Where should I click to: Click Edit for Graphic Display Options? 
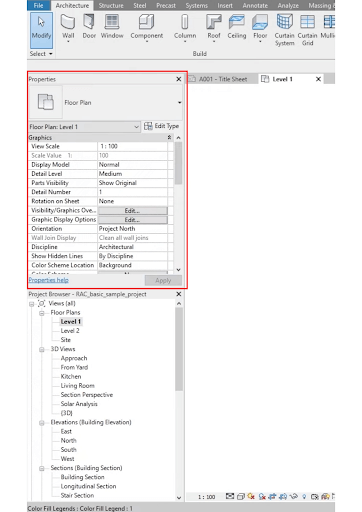[133, 220]
